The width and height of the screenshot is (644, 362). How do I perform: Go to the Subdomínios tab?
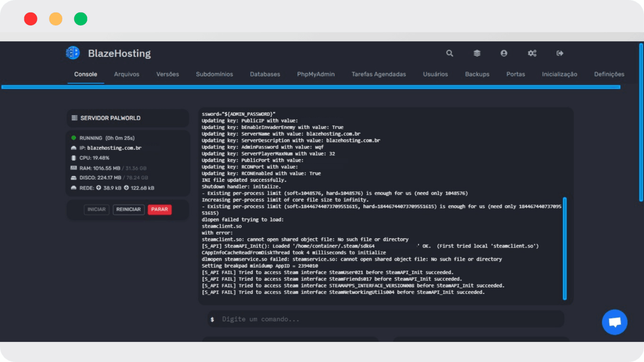[215, 74]
